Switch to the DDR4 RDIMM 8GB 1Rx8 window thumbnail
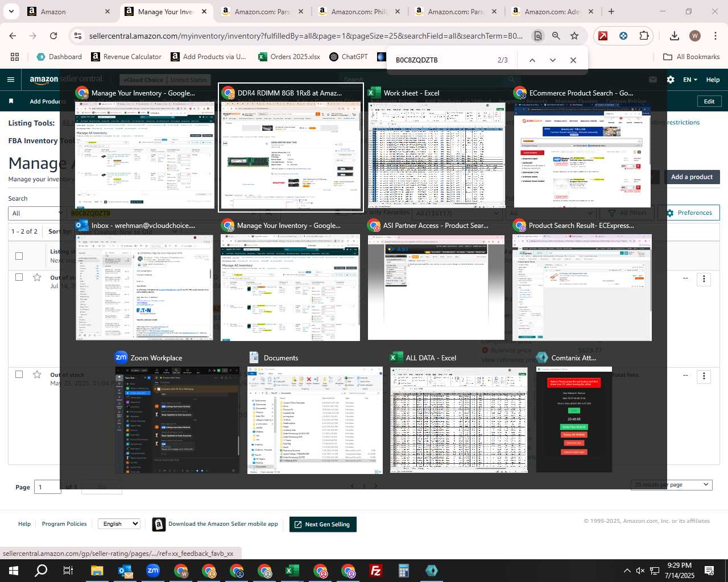This screenshot has height=582, width=728. pos(291,148)
